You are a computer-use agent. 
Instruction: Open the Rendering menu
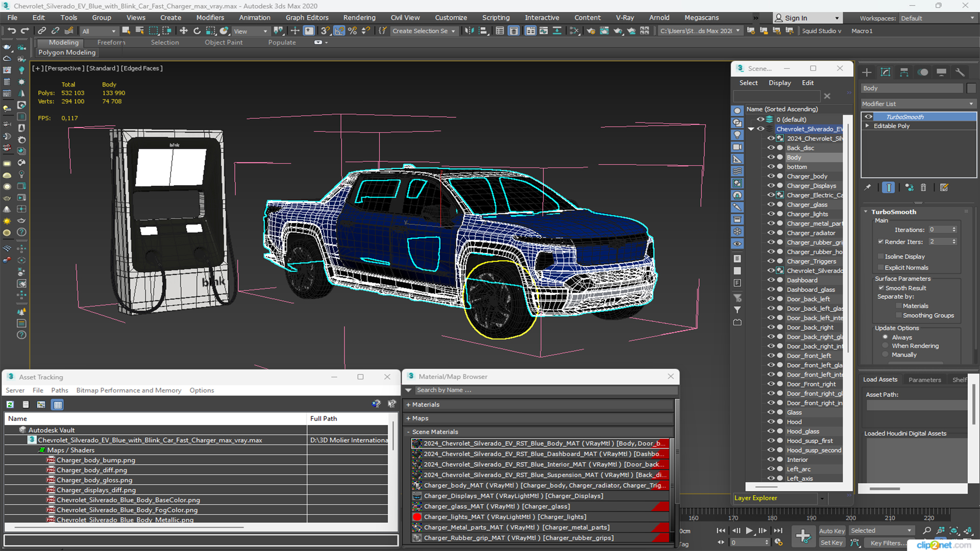click(359, 18)
